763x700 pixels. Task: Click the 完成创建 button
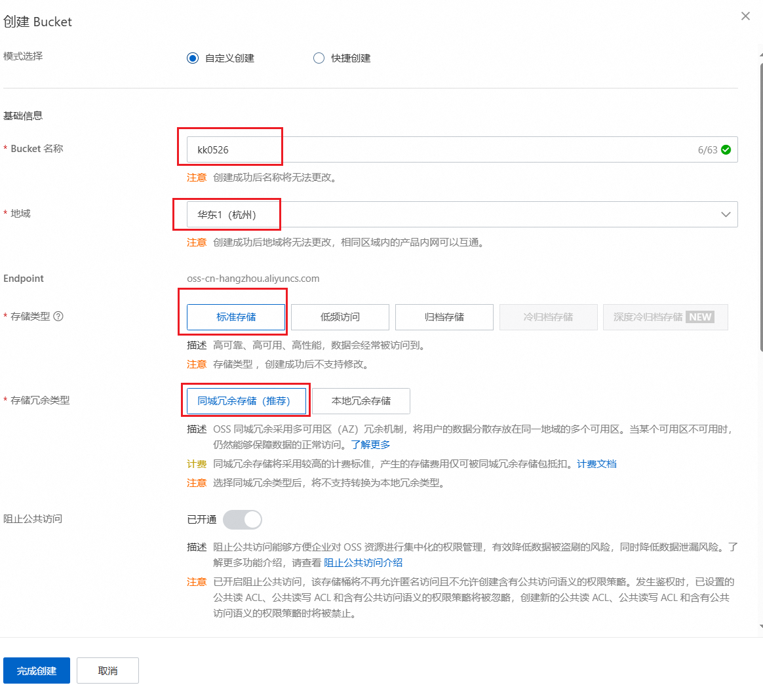[36, 670]
